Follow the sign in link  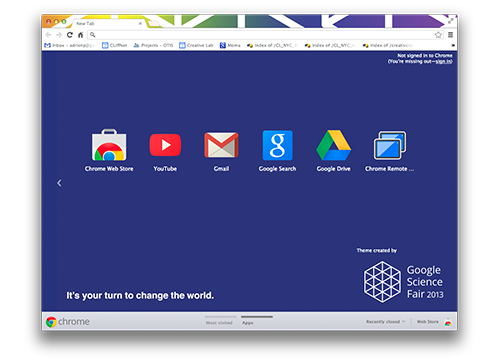[443, 61]
